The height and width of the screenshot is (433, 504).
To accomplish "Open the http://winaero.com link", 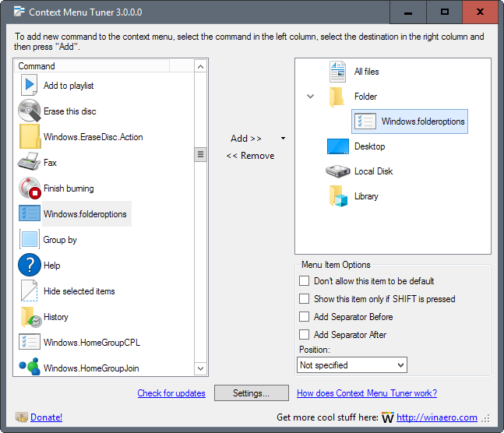I will pyautogui.click(x=437, y=417).
